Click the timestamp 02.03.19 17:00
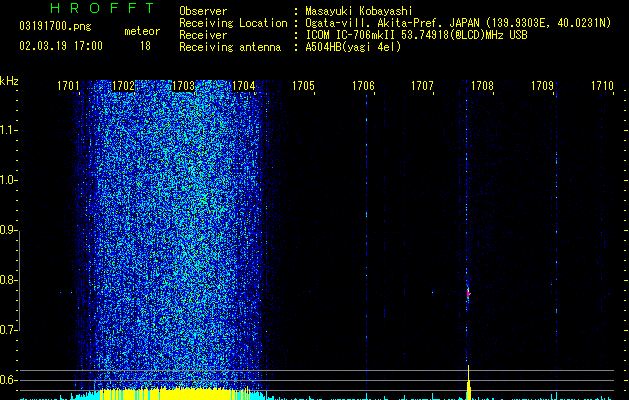Screen dimensions: 629x400 coord(61,46)
